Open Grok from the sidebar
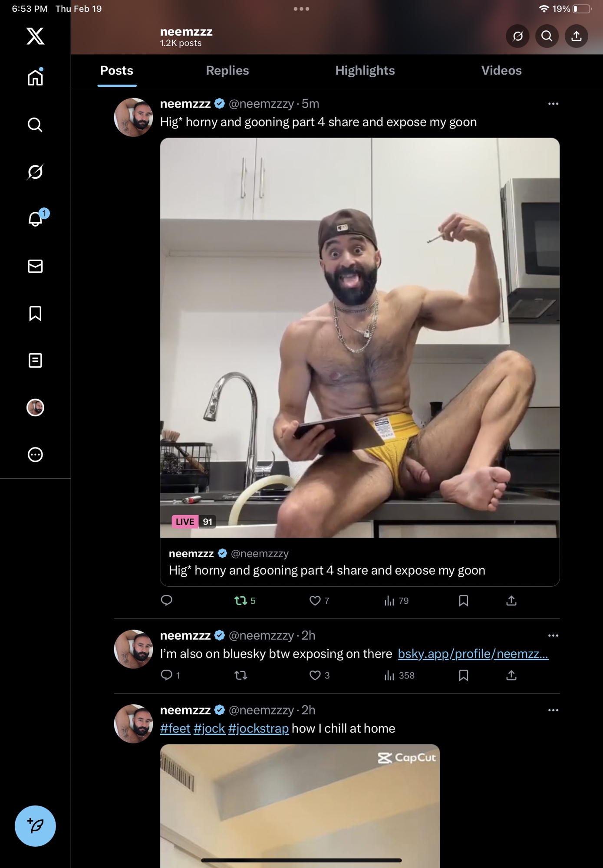Screen dimensions: 603x868 pos(35,172)
